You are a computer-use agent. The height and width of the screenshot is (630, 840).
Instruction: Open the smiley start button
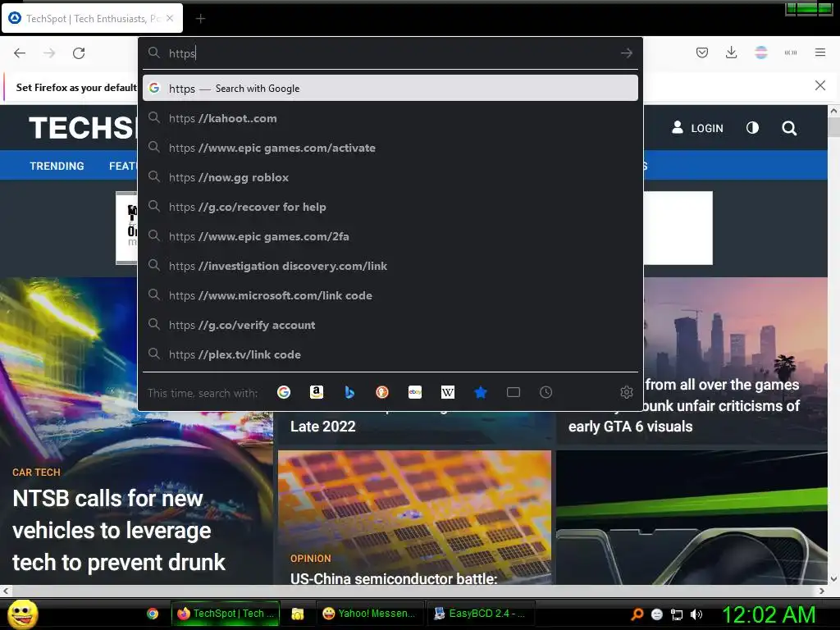click(x=22, y=614)
